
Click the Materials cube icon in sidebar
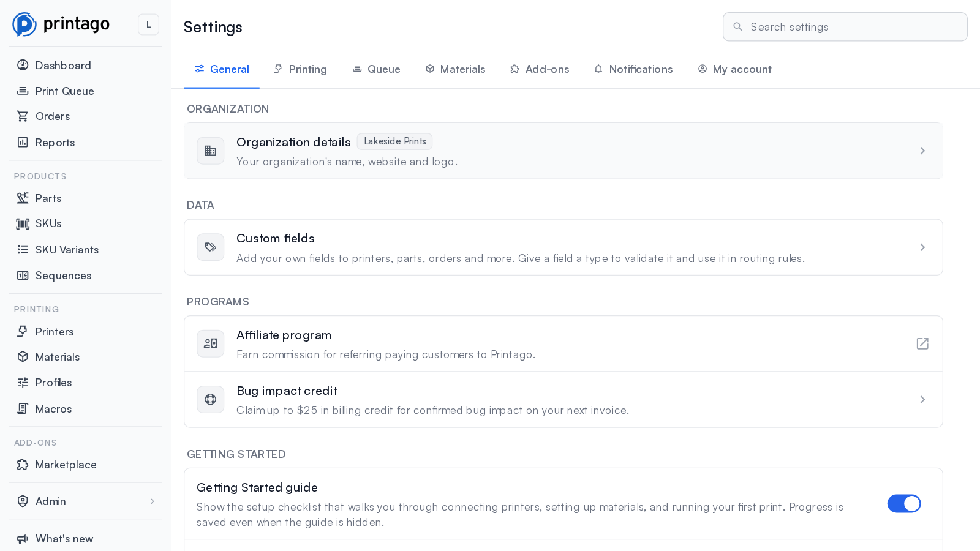23,357
